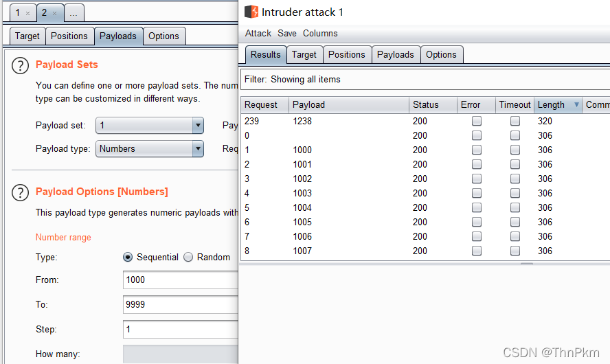Click the Length column sort arrow
The height and width of the screenshot is (364, 610).
(x=576, y=104)
